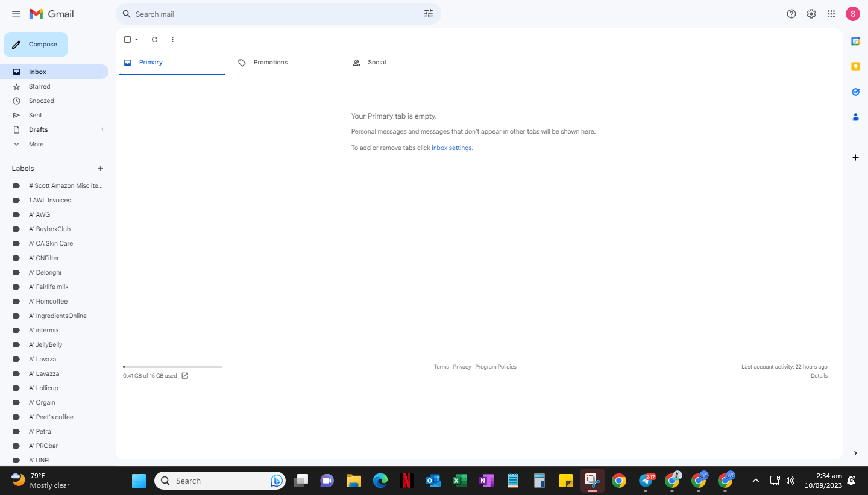Open Google Keep side panel
868x495 pixels.
click(x=855, y=66)
